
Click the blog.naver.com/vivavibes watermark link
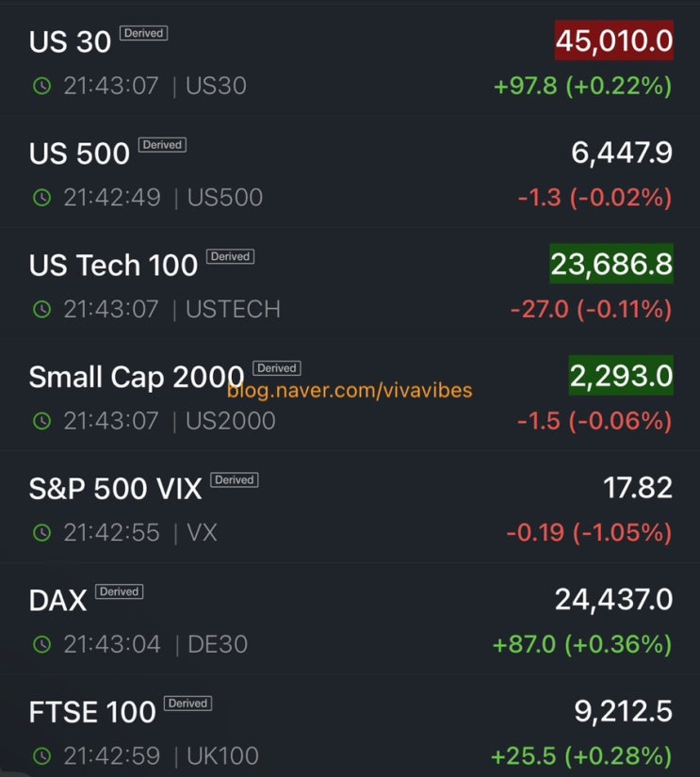click(x=350, y=391)
